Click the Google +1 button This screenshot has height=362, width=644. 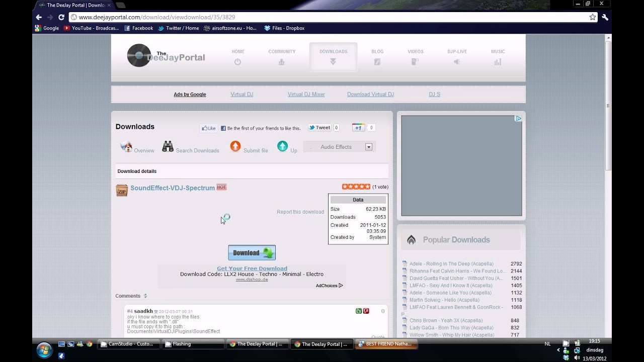(x=358, y=128)
